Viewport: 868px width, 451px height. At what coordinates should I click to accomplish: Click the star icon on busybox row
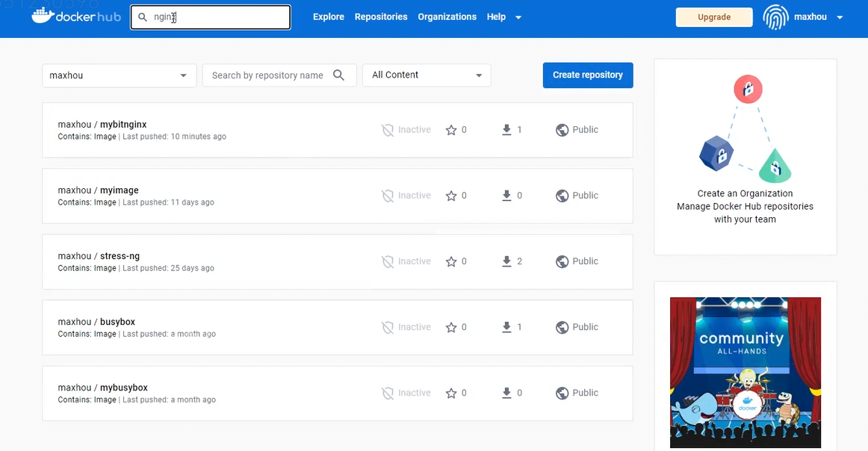451,328
